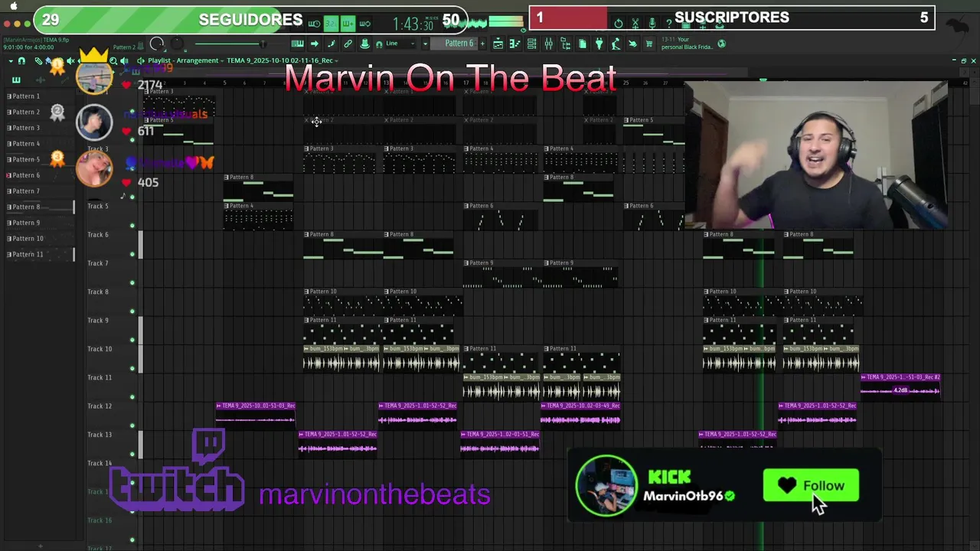The image size is (980, 551).
Task: Open the 'Playlist - Arrangement' dropdown
Action: click(x=185, y=60)
